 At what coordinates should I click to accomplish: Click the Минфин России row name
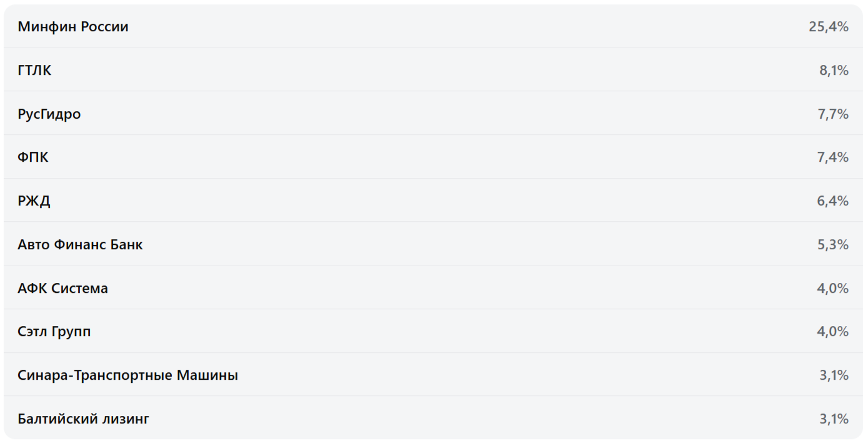click(x=73, y=27)
